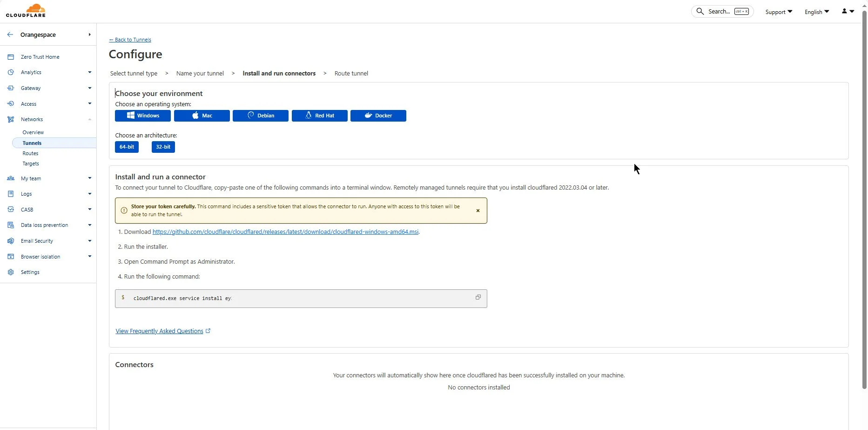868x430 pixels.
Task: Open Networks Overview page
Action: click(x=33, y=132)
